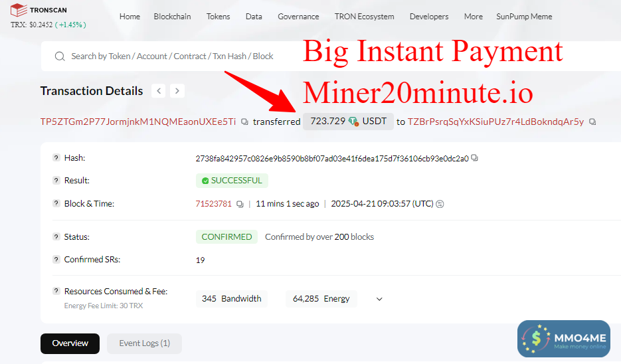Open the SunPump Meme link
Screen dimensions: 621x364
(524, 17)
